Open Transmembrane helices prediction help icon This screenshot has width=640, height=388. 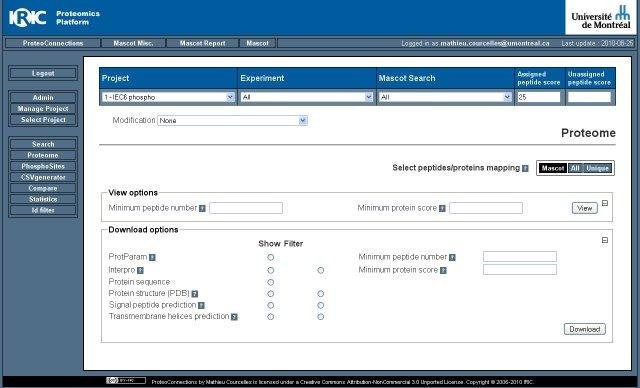click(x=234, y=317)
